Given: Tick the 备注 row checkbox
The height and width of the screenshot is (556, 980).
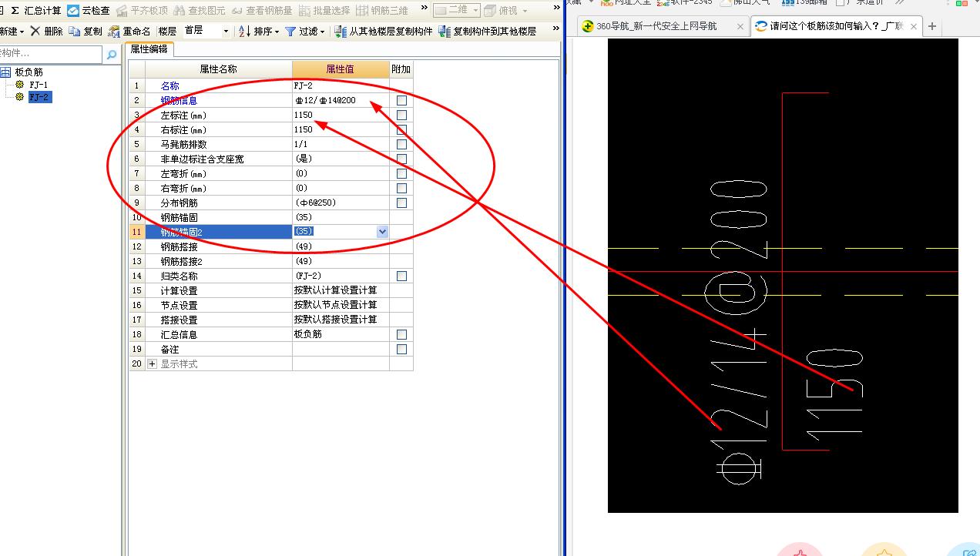Looking at the screenshot, I should click(401, 350).
